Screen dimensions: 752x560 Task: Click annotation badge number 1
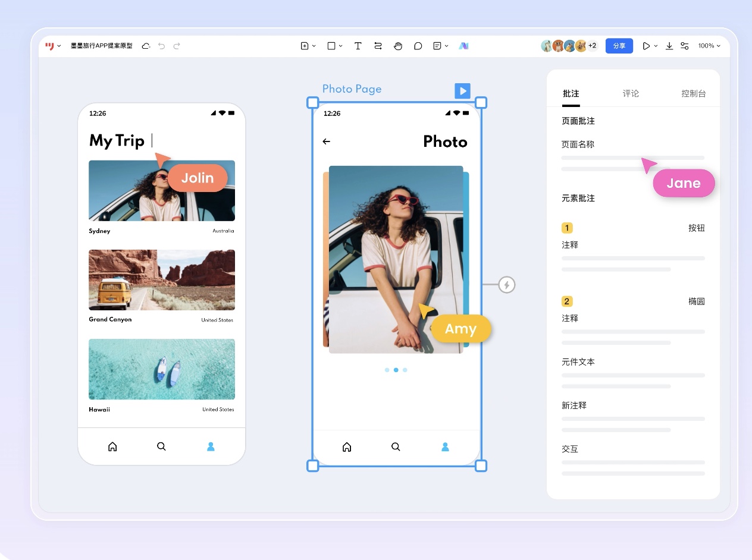[567, 228]
